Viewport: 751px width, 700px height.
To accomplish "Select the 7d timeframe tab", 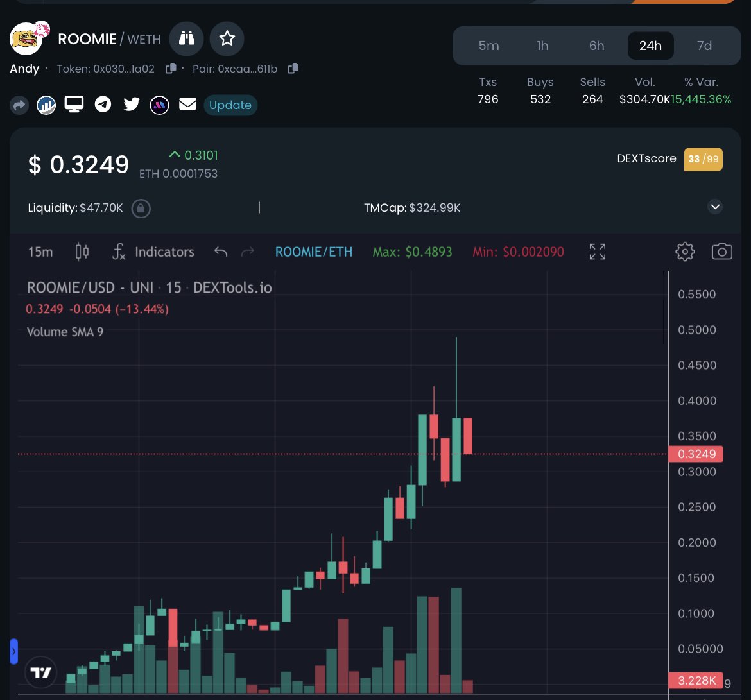I will 704,46.
